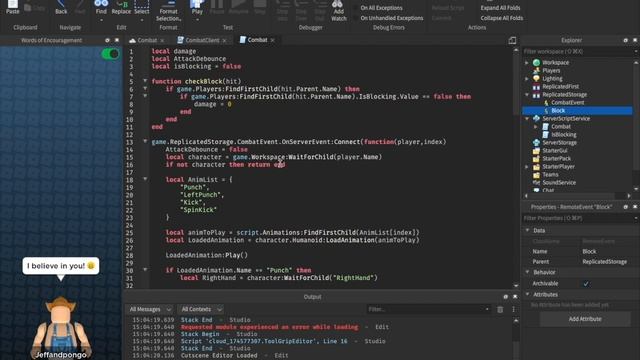Click the Output filter input
This screenshot has width=640, height=360.
[x=428, y=309]
